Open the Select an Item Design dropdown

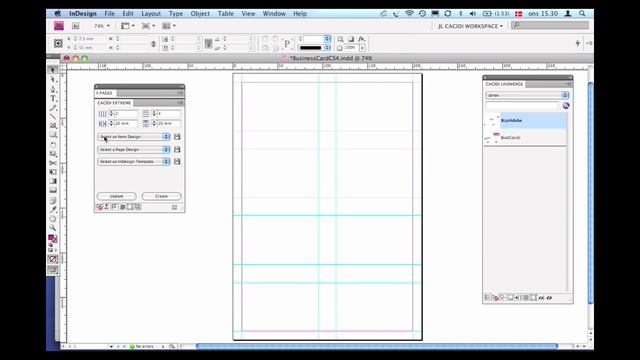(x=134, y=137)
